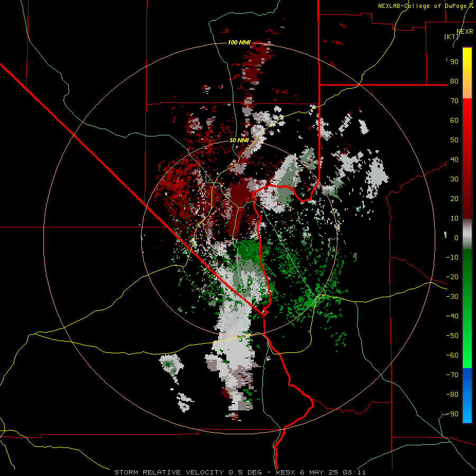The width and height of the screenshot is (476, 476).
Task: Click the 70 value on velocity scale
Action: (x=454, y=101)
